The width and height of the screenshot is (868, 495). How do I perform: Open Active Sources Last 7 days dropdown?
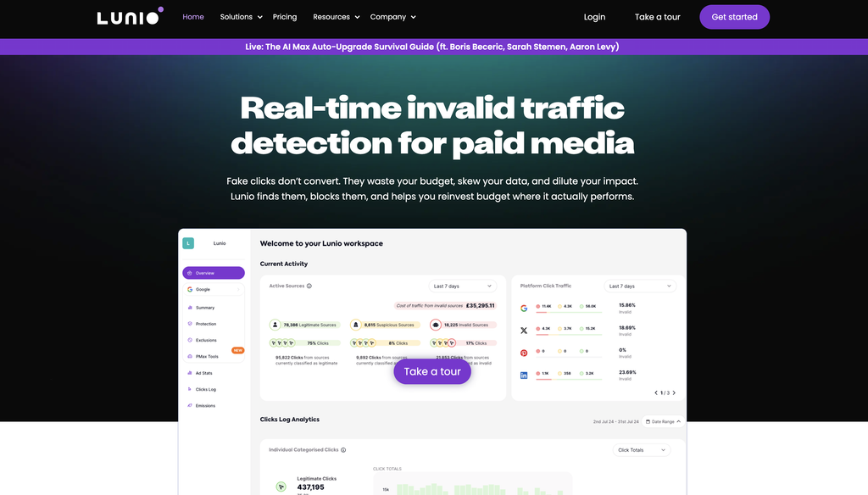(462, 286)
